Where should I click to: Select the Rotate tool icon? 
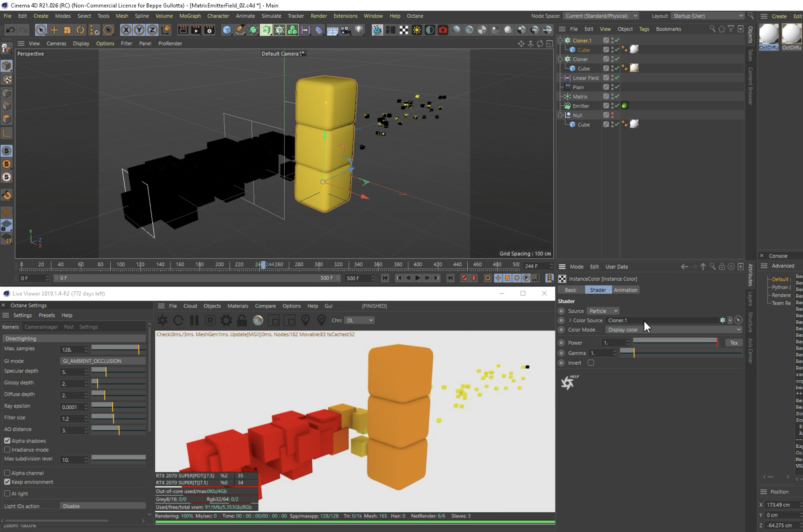tap(80, 30)
